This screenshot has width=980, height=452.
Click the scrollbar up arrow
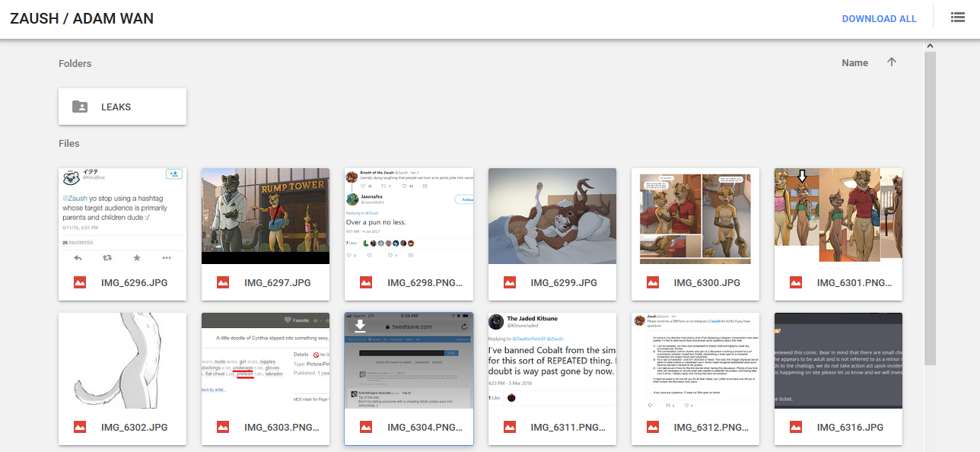(x=929, y=46)
